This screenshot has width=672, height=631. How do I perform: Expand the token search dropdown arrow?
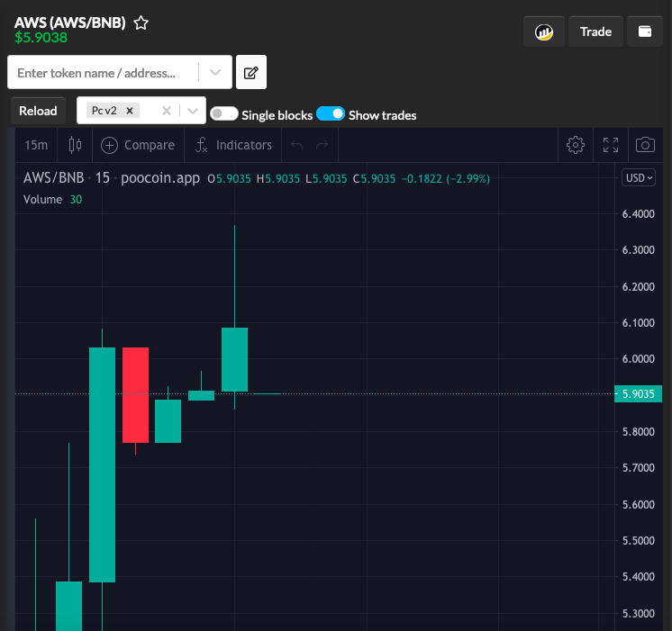tap(215, 72)
